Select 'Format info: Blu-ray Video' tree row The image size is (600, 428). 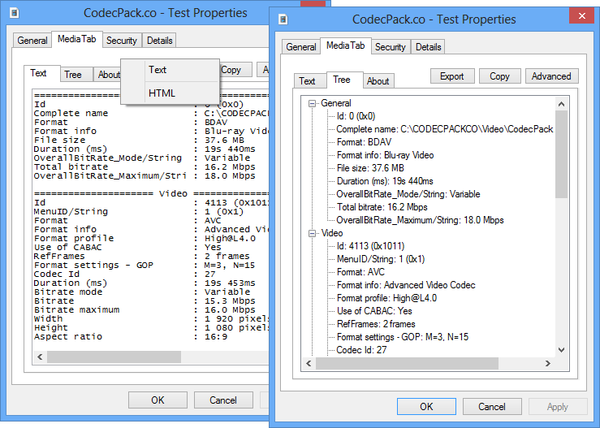point(385,155)
